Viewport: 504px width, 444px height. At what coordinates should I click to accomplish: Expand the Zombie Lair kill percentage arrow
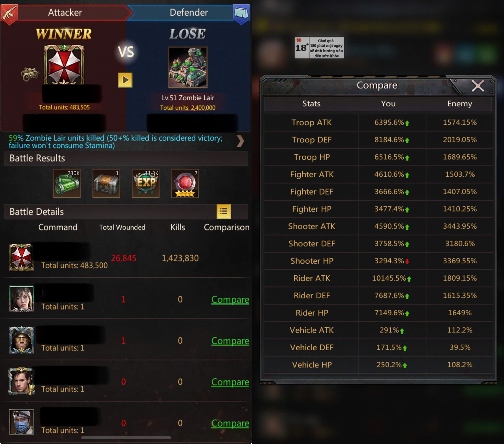240,141
